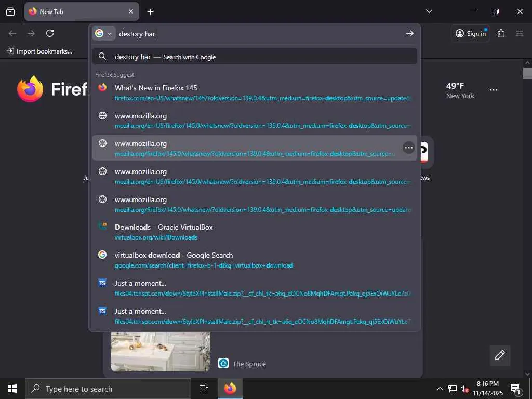Select Downloads – Oracle VirtualBox suggestion
This screenshot has height=399, width=532.
pos(255,232)
